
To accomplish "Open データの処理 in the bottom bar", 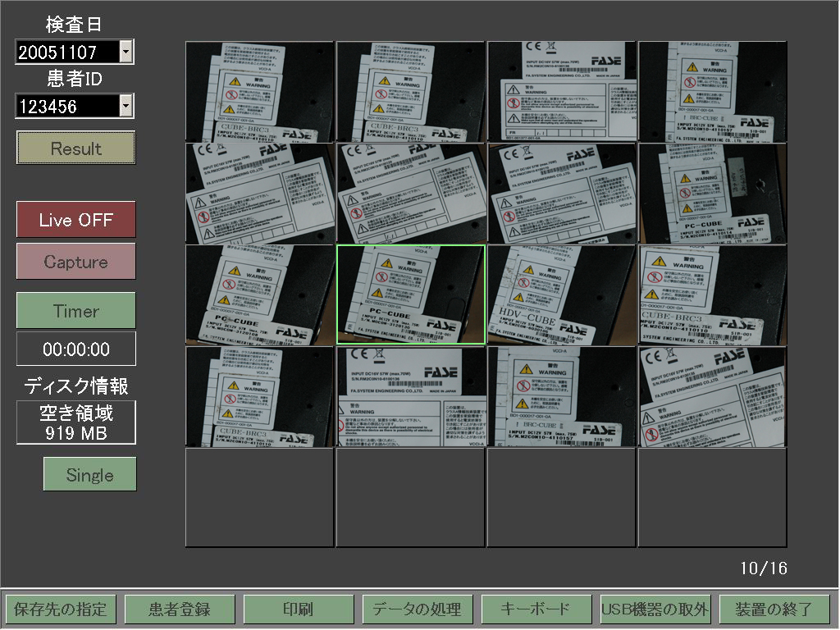I will [417, 609].
